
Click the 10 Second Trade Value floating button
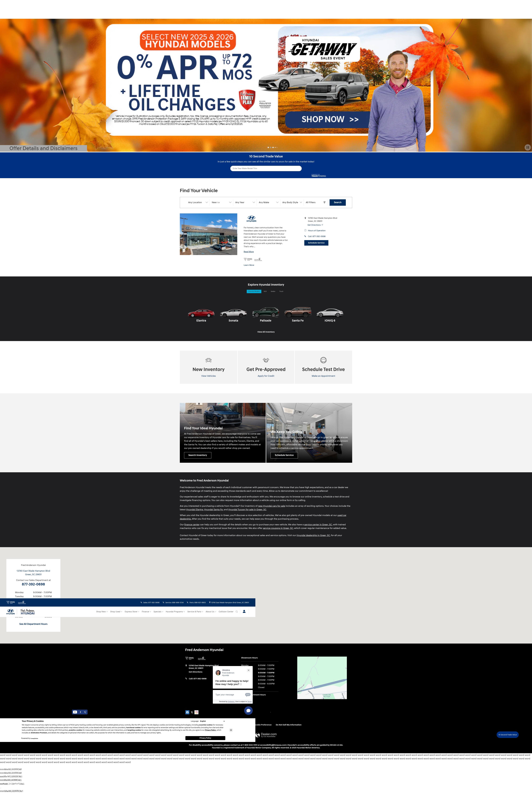point(508,735)
